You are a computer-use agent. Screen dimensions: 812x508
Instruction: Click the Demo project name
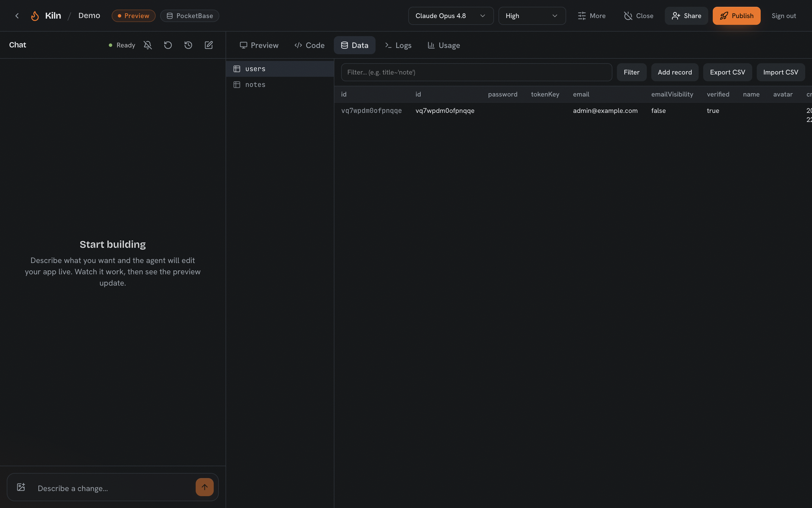[x=89, y=16]
